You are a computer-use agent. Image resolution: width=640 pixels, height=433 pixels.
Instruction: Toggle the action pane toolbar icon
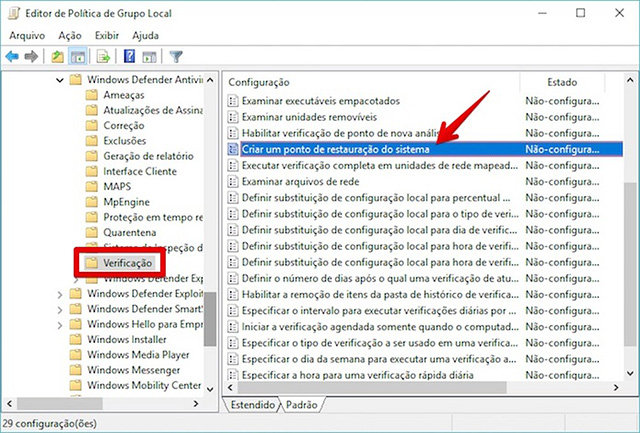[149, 56]
